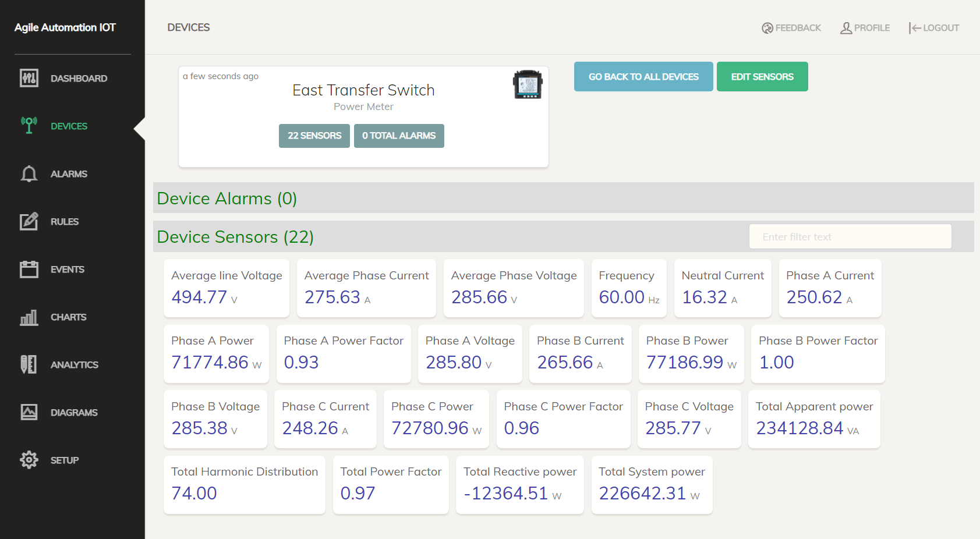Viewport: 980px width, 539px height.
Task: Click the Diagrams image icon
Action: tap(29, 412)
